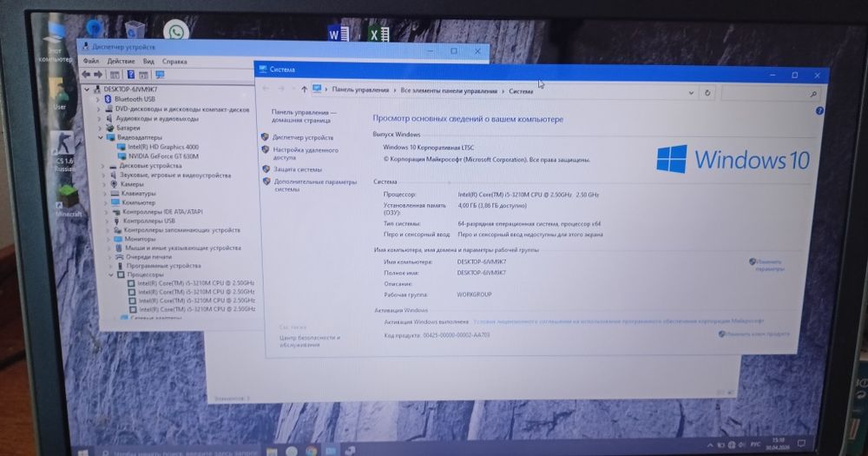Select the Этот компьютер desktop icon
The image size is (868, 456).
click(55, 43)
